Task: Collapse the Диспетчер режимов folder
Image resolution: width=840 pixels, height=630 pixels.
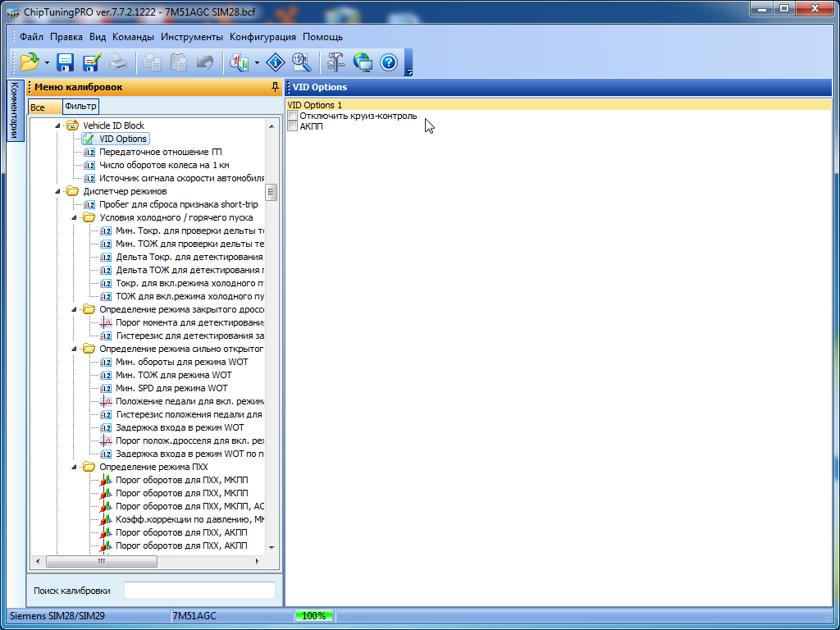Action: coord(58,191)
